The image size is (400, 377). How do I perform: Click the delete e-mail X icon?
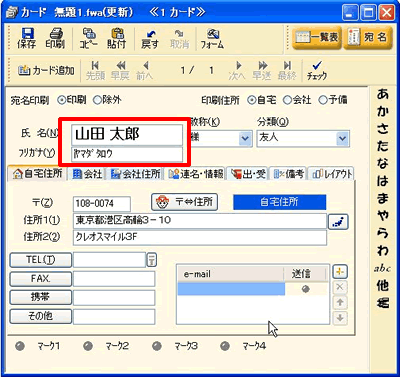pos(340,287)
